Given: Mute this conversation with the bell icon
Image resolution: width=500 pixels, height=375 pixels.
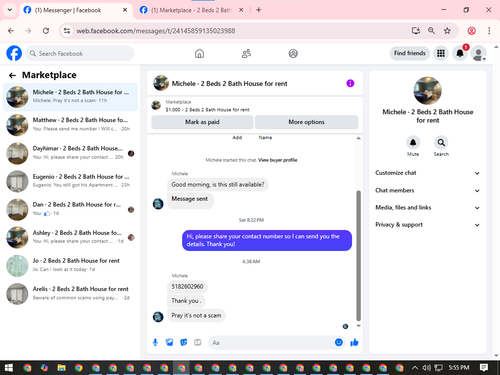Looking at the screenshot, I should tap(413, 143).
